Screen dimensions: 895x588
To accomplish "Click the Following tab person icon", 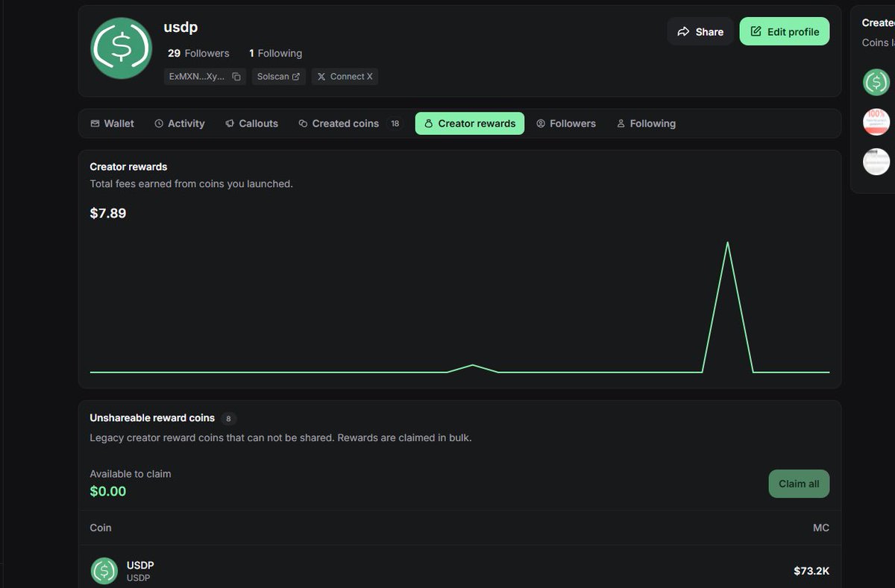I will (621, 124).
